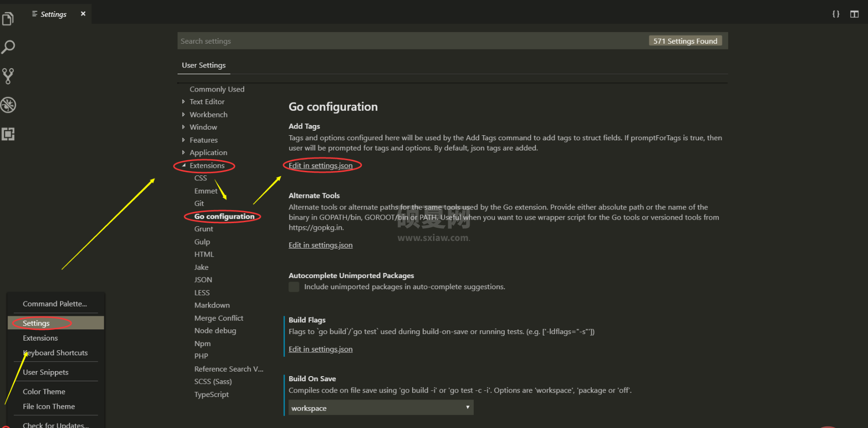Image resolution: width=868 pixels, height=428 pixels.
Task: Select CSS under Extensions
Action: coord(200,178)
